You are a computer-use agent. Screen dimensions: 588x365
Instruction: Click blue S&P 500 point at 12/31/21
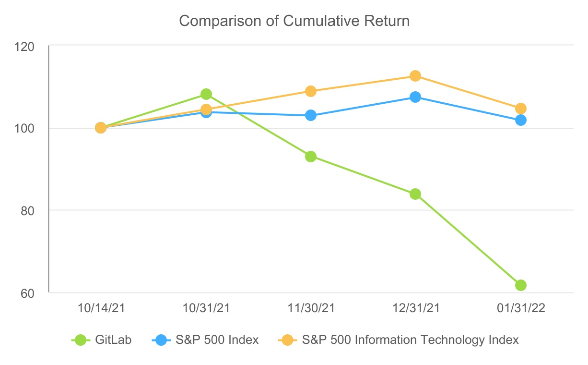pyautogui.click(x=415, y=97)
